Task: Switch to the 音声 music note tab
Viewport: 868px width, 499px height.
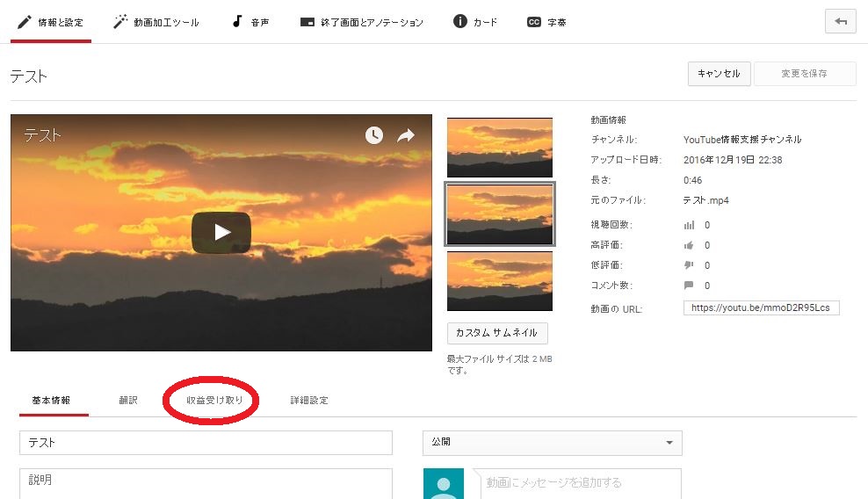Action: click(x=250, y=22)
